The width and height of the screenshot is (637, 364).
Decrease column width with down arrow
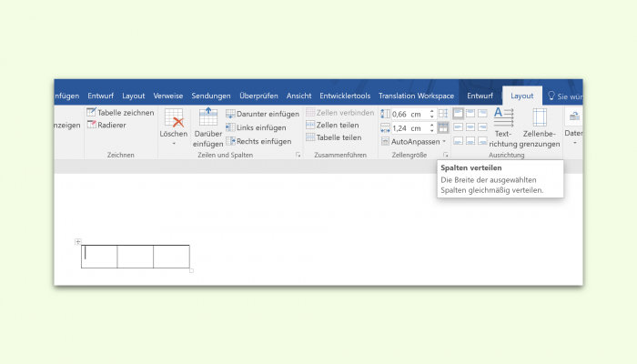[x=432, y=130]
